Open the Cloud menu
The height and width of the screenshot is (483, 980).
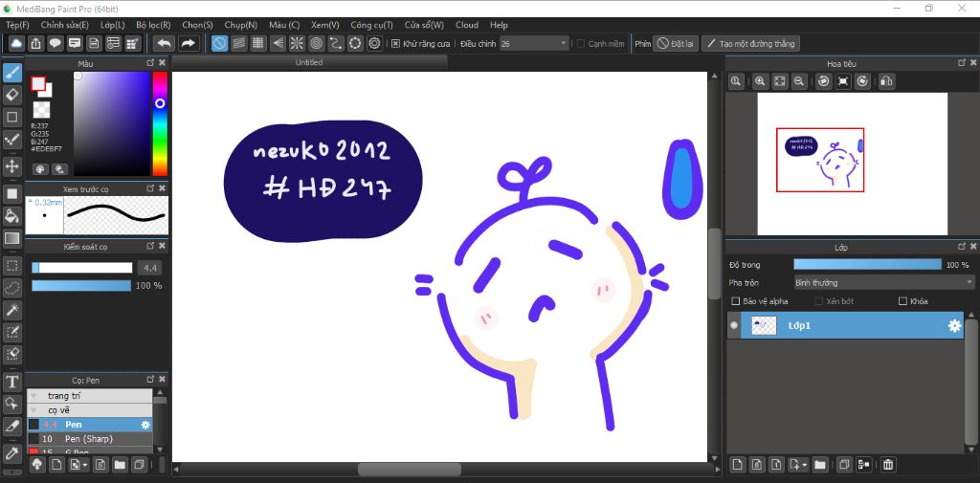tap(467, 25)
